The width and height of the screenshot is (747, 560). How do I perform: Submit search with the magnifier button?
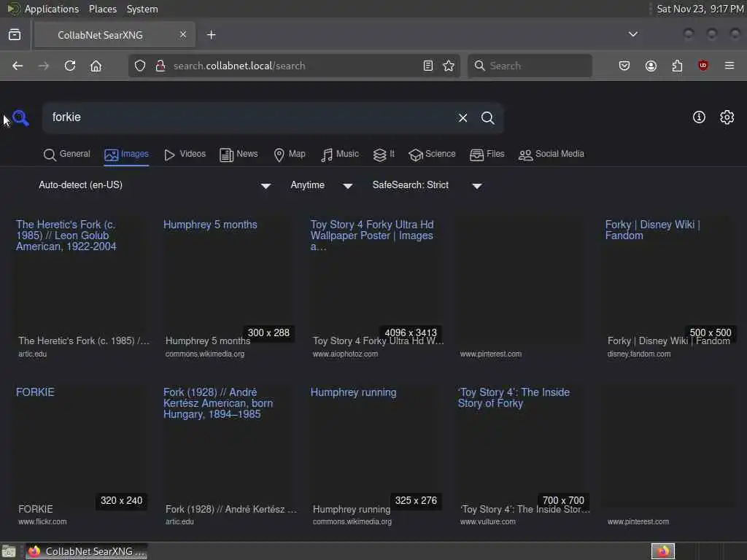coord(487,117)
